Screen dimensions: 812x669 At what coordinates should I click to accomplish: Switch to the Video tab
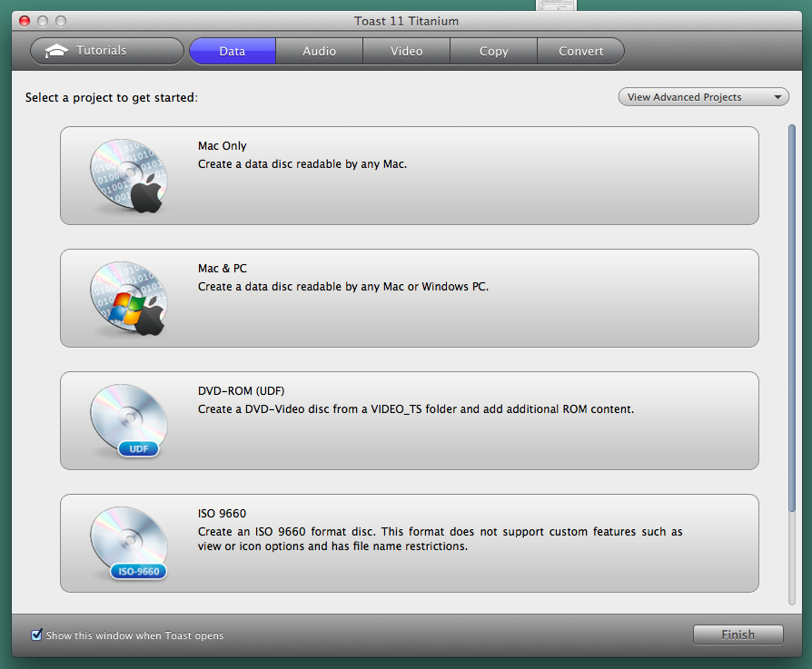(x=407, y=51)
